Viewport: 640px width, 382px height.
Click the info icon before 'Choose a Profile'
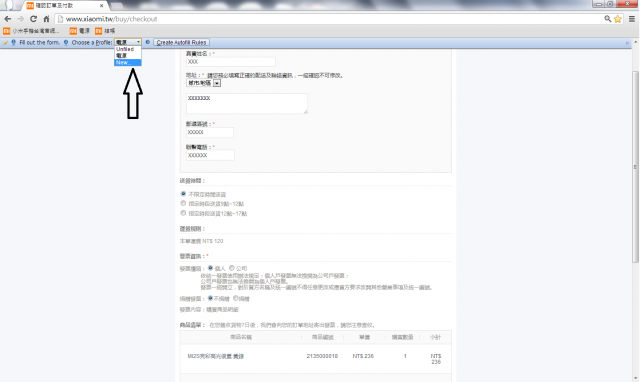pos(66,42)
